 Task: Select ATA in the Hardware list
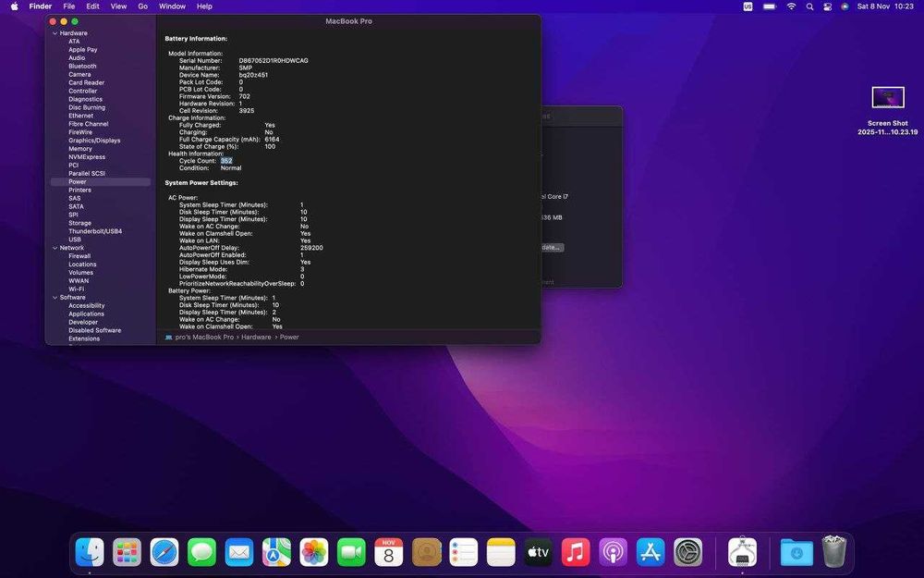(74, 42)
